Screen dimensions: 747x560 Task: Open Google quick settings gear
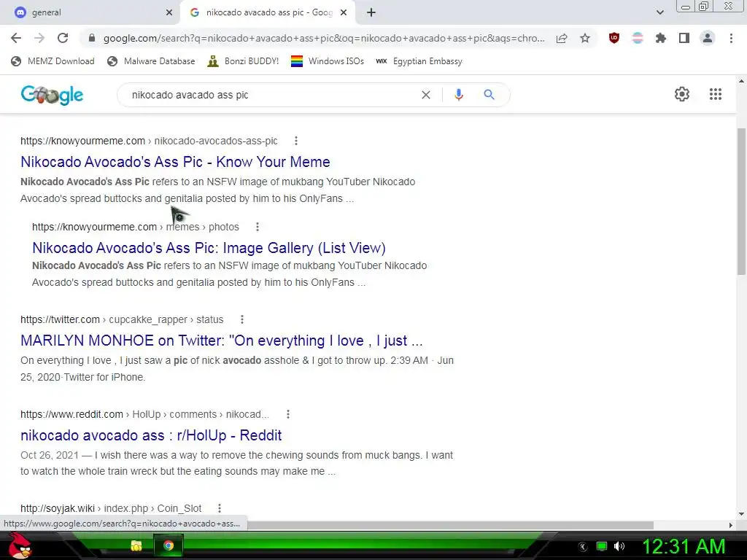pyautogui.click(x=682, y=94)
